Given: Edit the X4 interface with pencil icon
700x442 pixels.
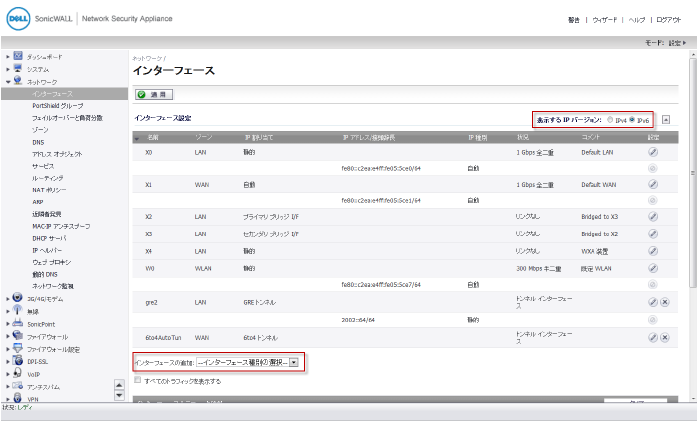Looking at the screenshot, I should click(x=653, y=251).
